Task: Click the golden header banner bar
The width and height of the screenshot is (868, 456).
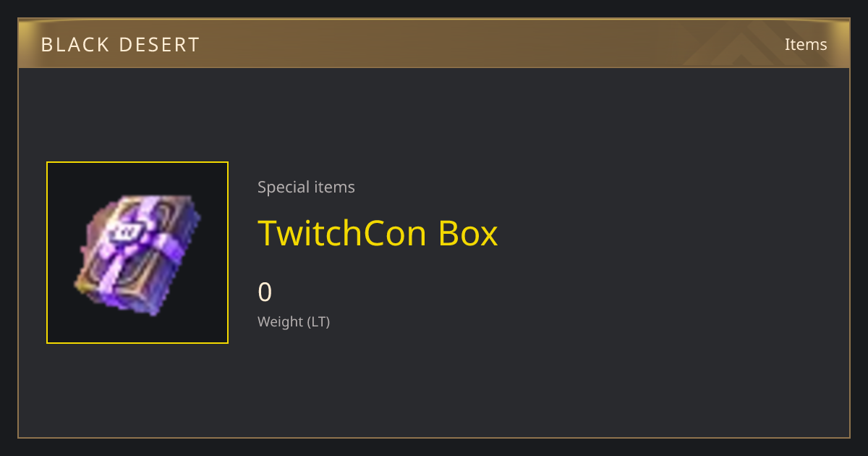Action: pos(434,43)
